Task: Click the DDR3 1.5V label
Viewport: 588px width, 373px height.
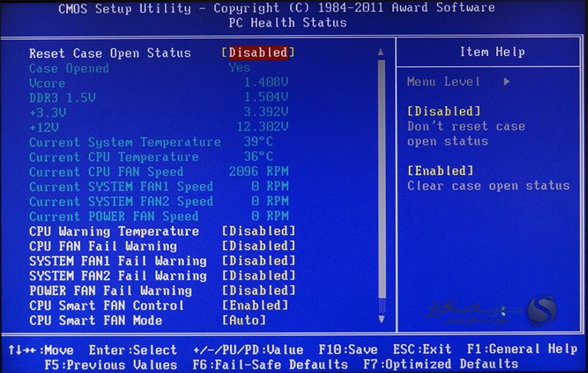Action: (x=62, y=98)
